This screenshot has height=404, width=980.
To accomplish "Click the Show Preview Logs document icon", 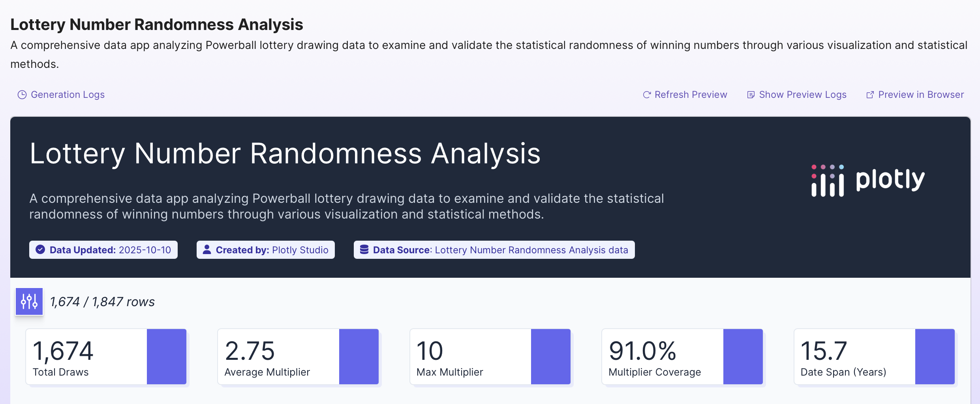I will (751, 95).
